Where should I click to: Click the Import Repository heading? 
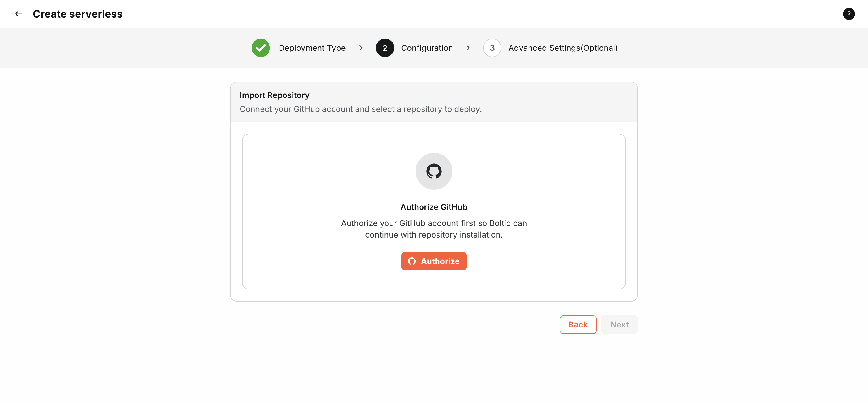click(x=274, y=95)
